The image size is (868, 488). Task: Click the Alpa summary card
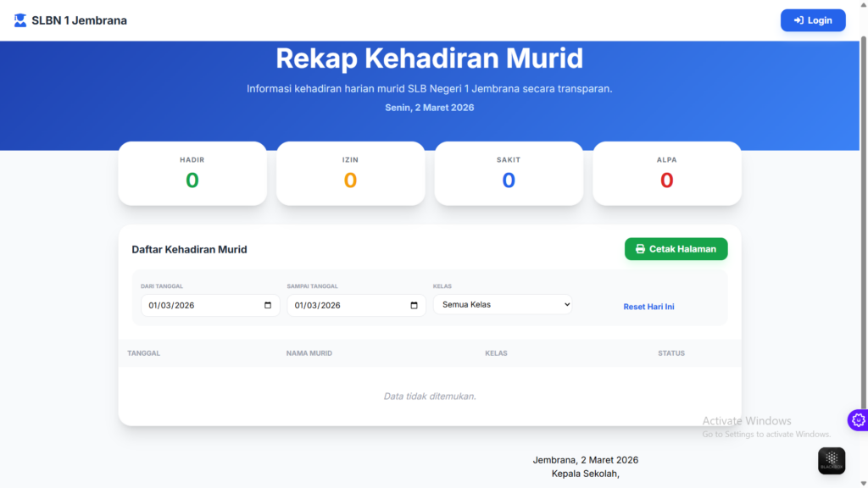tap(666, 173)
